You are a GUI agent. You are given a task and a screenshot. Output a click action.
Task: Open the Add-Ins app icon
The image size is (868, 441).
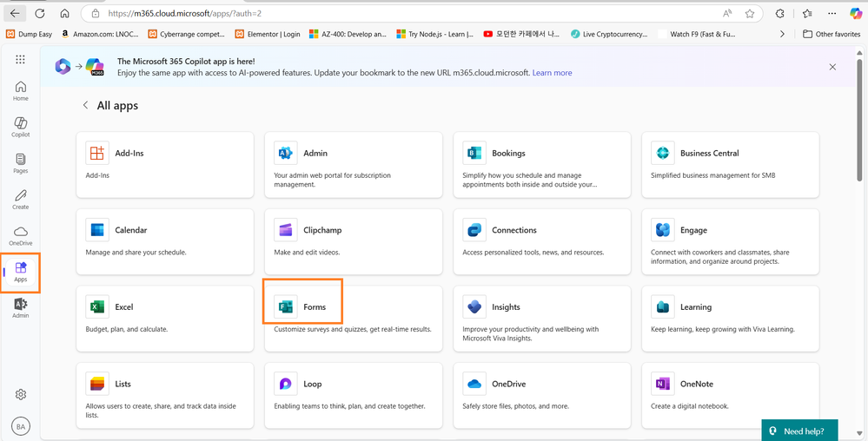pyautogui.click(x=96, y=154)
